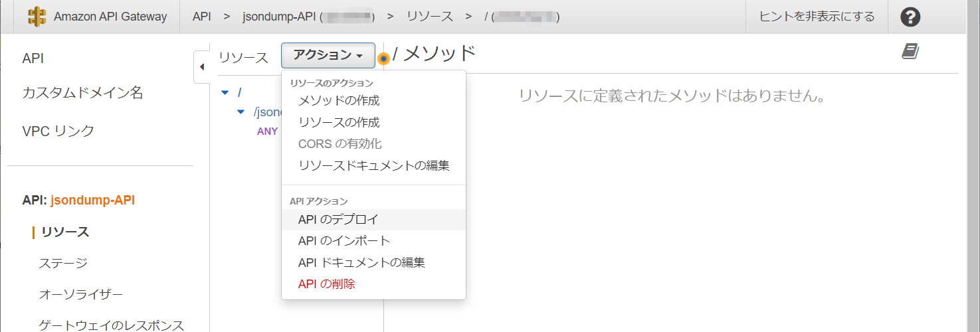
Task: Collapse the sidebar with the left arrow
Action: coord(201,66)
